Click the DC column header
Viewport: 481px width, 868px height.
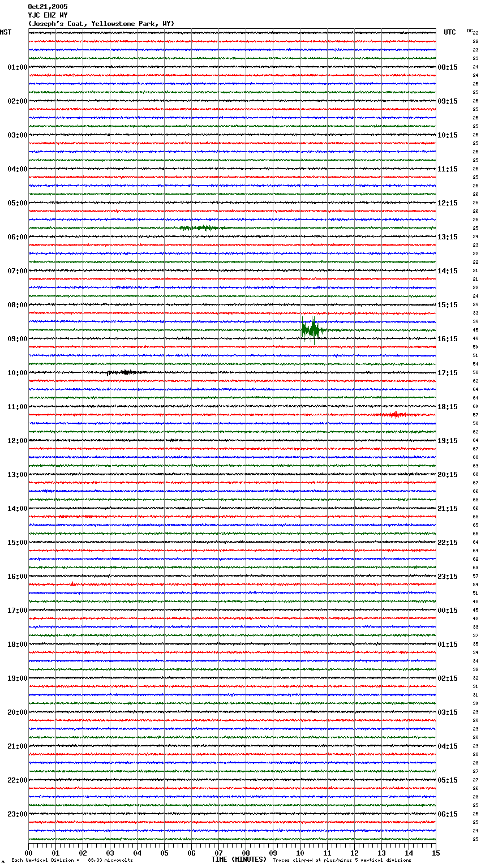coord(470,31)
